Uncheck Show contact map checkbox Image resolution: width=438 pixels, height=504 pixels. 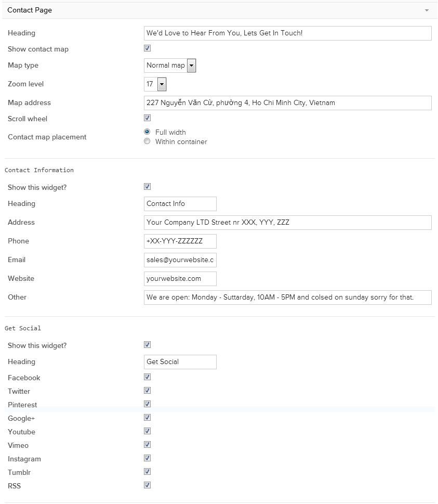tap(147, 48)
